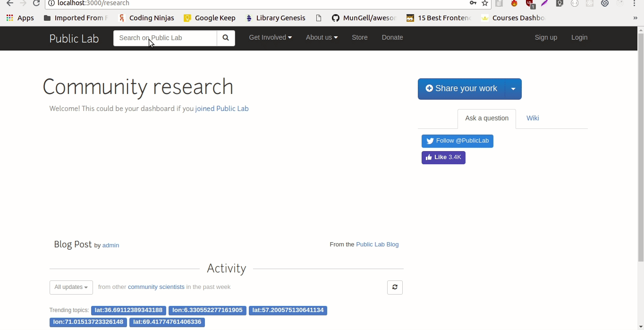The image size is (644, 330).
Task: Click Sign up in navbar
Action: [x=546, y=37]
